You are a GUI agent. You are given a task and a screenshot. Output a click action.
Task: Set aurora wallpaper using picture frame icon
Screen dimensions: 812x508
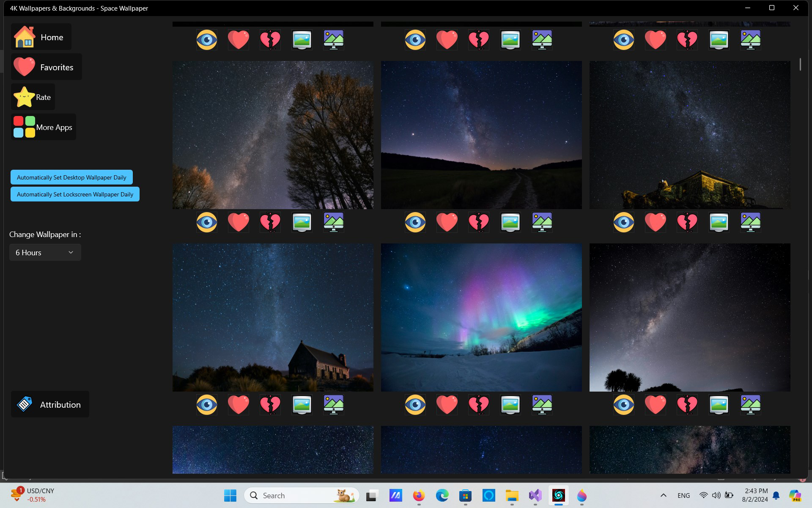tap(510, 405)
